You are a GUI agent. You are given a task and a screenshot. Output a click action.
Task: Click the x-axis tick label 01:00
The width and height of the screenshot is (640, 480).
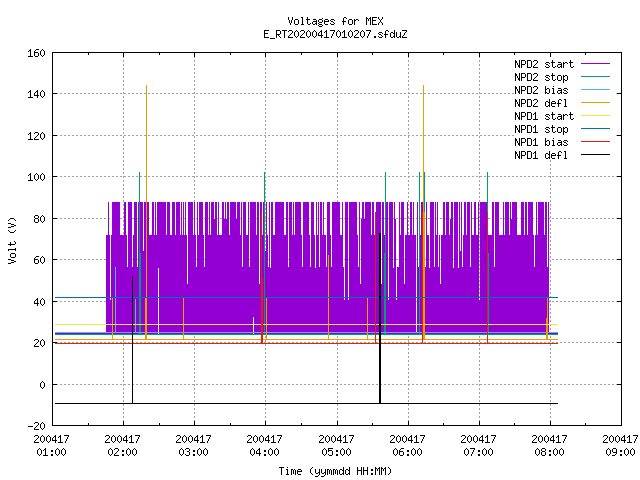point(51,452)
